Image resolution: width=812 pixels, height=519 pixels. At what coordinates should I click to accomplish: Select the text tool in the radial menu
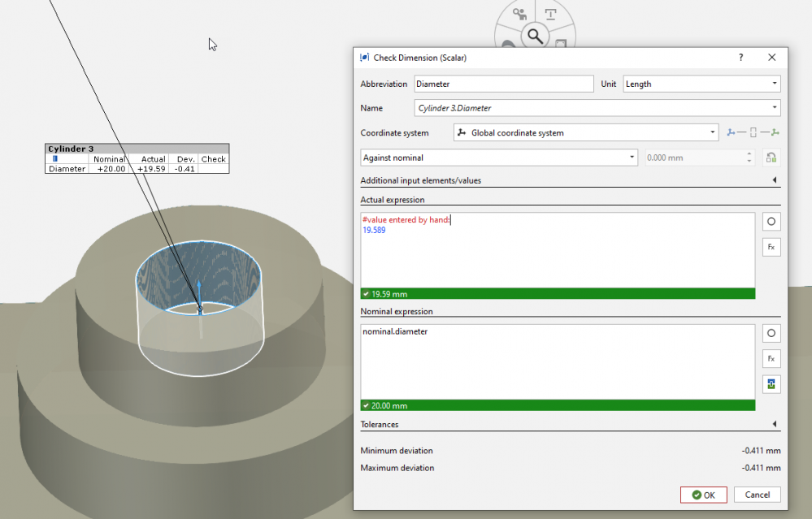(x=551, y=15)
